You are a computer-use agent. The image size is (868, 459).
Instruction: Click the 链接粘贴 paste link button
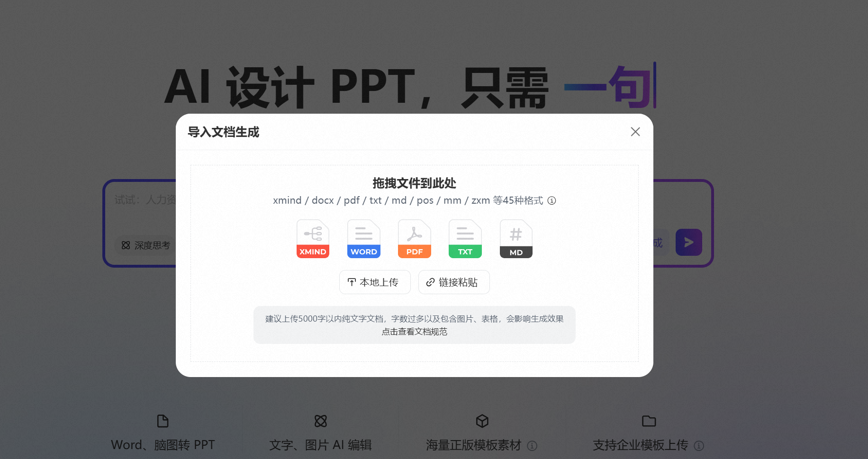pos(453,282)
